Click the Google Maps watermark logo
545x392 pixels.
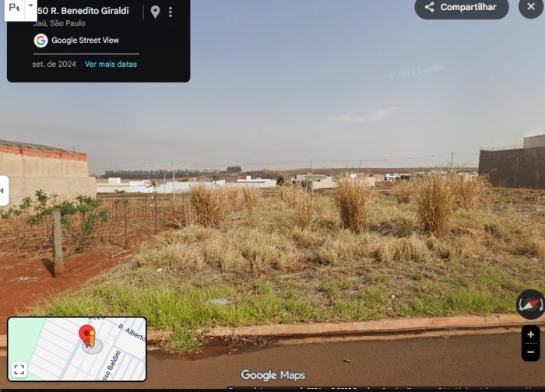pos(273,375)
